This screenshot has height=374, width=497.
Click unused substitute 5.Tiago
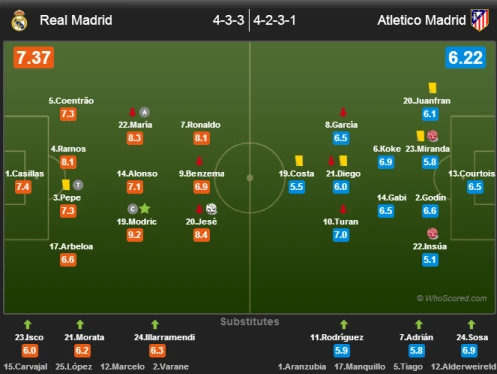pyautogui.click(x=408, y=367)
